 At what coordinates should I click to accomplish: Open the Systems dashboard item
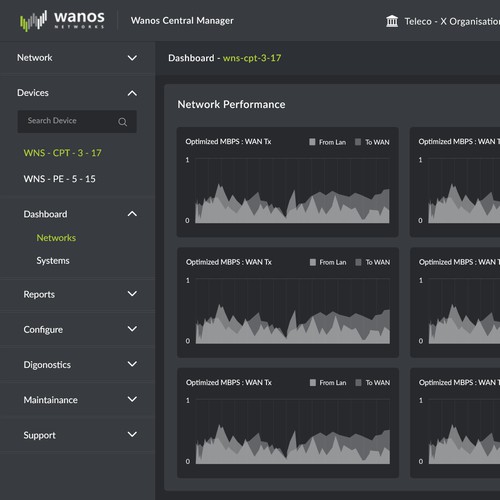pos(53,261)
